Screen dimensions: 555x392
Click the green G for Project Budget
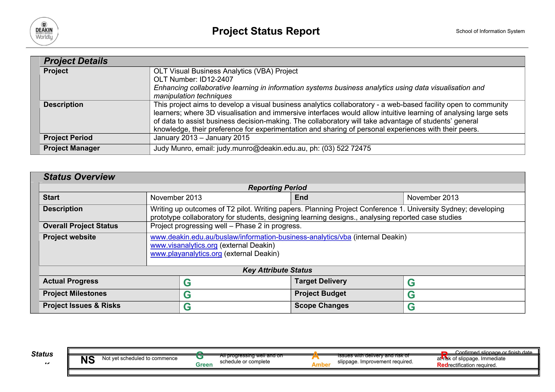click(x=411, y=295)
